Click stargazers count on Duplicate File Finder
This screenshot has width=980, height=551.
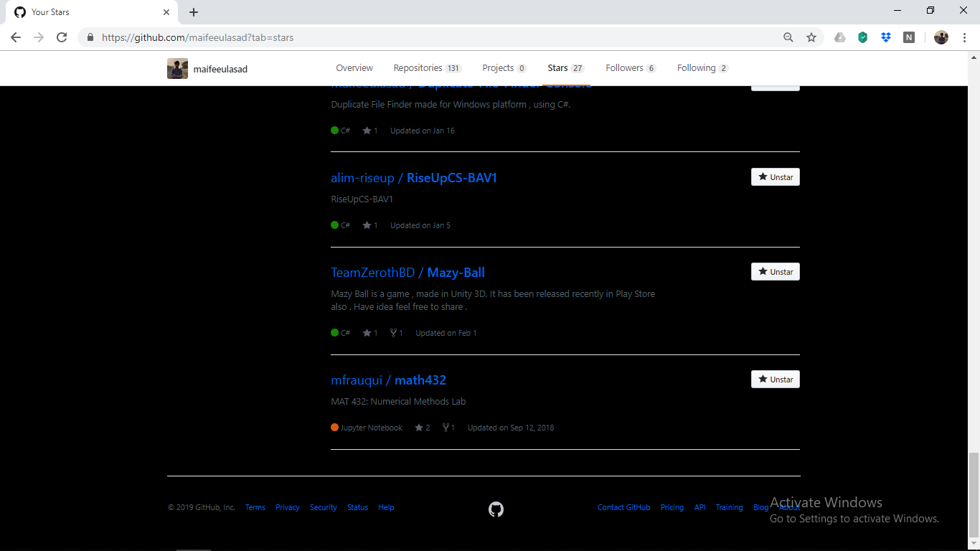pyautogui.click(x=370, y=131)
